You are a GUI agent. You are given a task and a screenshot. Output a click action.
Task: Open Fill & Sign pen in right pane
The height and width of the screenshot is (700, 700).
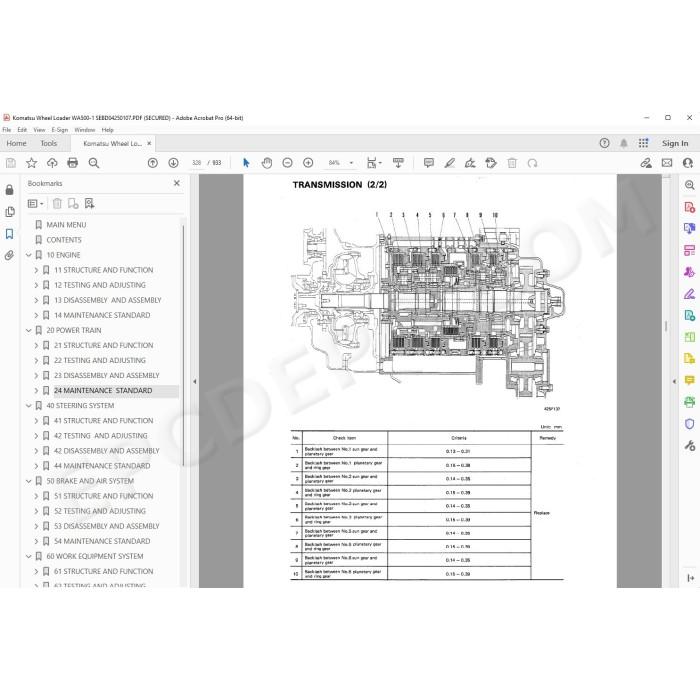pos(689,294)
